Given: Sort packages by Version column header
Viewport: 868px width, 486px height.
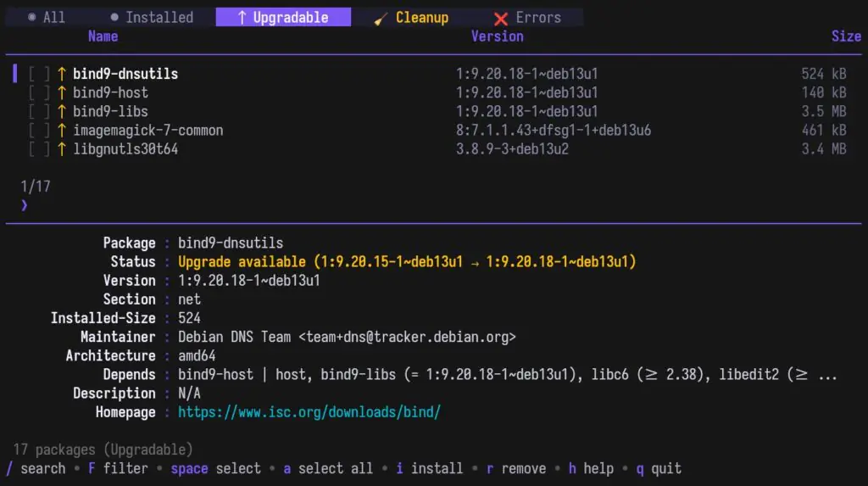Looking at the screenshot, I should (497, 36).
